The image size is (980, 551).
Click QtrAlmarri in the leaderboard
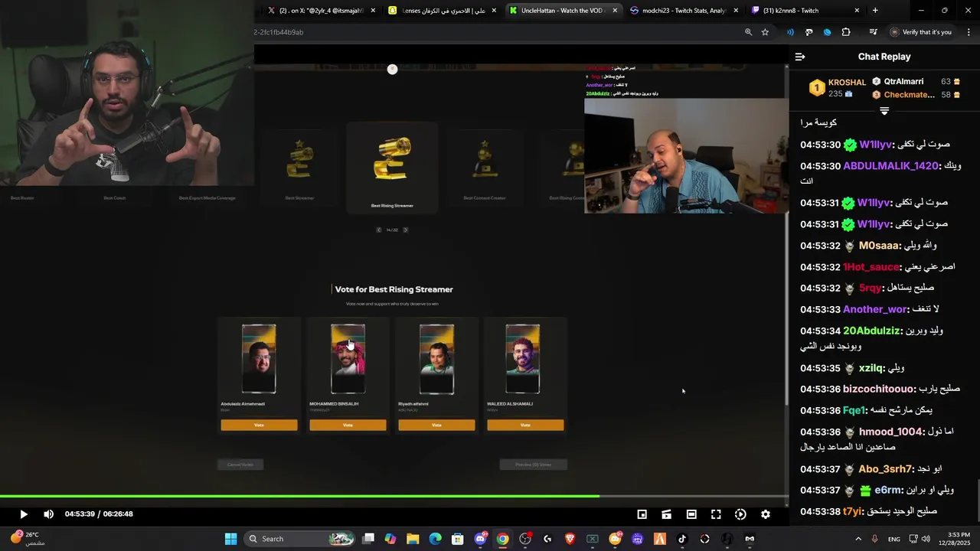pyautogui.click(x=903, y=81)
